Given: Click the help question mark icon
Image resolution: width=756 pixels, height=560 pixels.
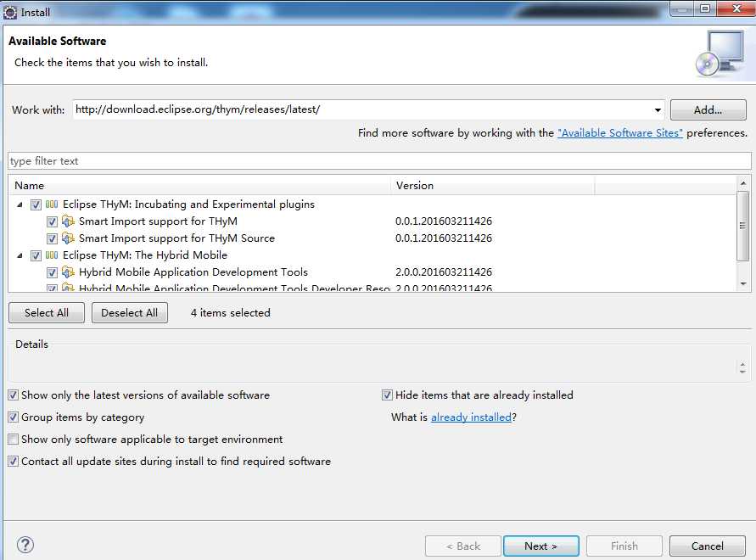Looking at the screenshot, I should 25,545.
